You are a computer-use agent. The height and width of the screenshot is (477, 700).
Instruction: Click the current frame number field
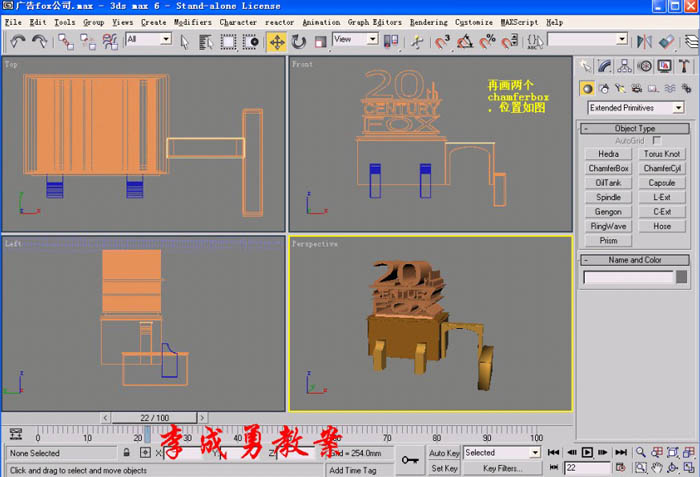pyautogui.click(x=587, y=468)
